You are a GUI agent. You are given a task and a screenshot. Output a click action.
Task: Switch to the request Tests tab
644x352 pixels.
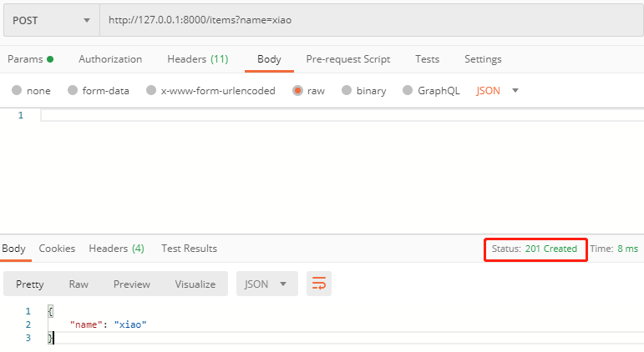[427, 59]
